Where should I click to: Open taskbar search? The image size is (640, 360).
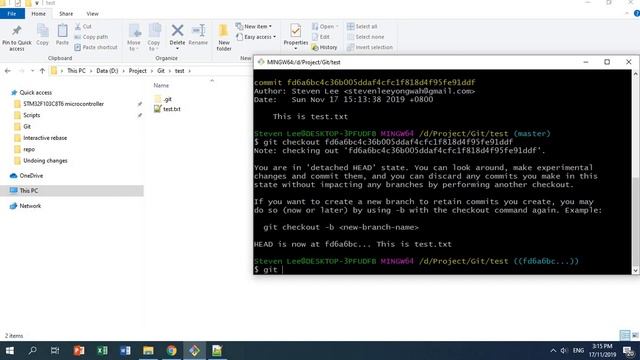pos(32,351)
